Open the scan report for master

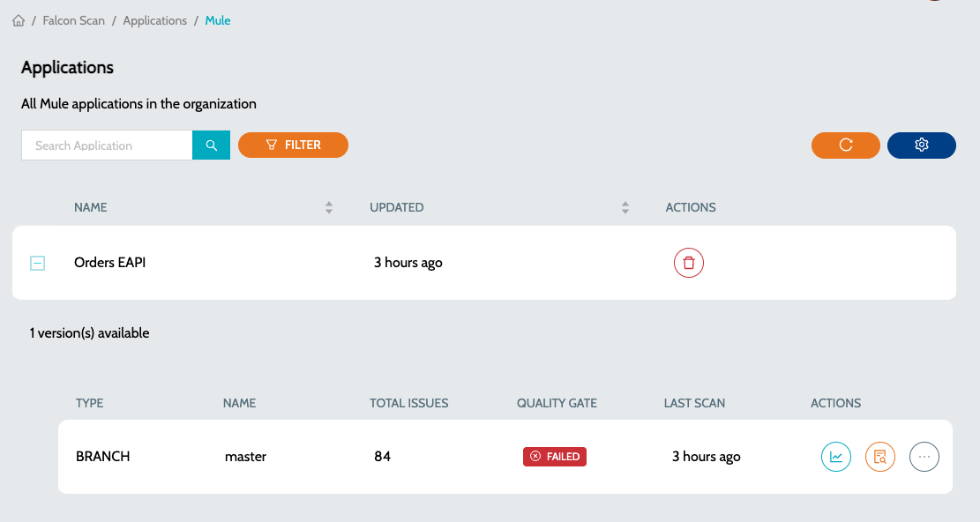pyautogui.click(x=880, y=457)
